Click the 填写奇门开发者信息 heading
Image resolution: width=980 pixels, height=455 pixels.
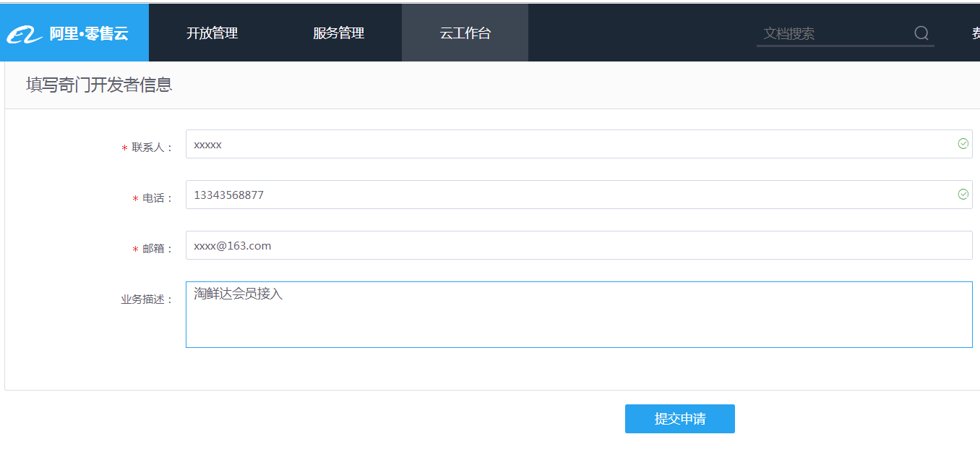pos(99,85)
